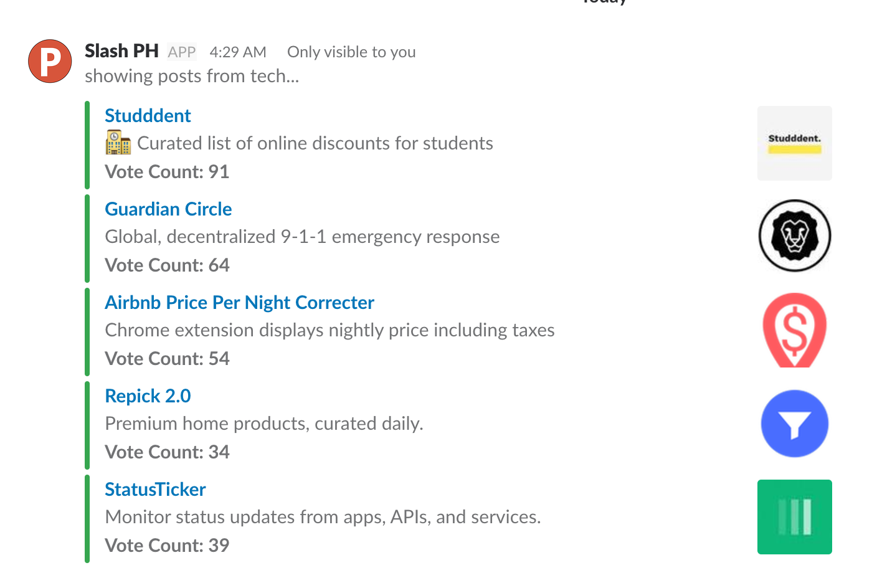Click the StatusTicker 'Vote Count: 39' text

click(x=167, y=546)
